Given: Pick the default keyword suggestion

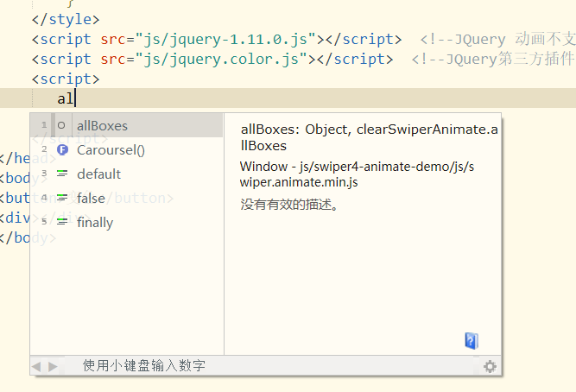Looking at the screenshot, I should (x=98, y=174).
